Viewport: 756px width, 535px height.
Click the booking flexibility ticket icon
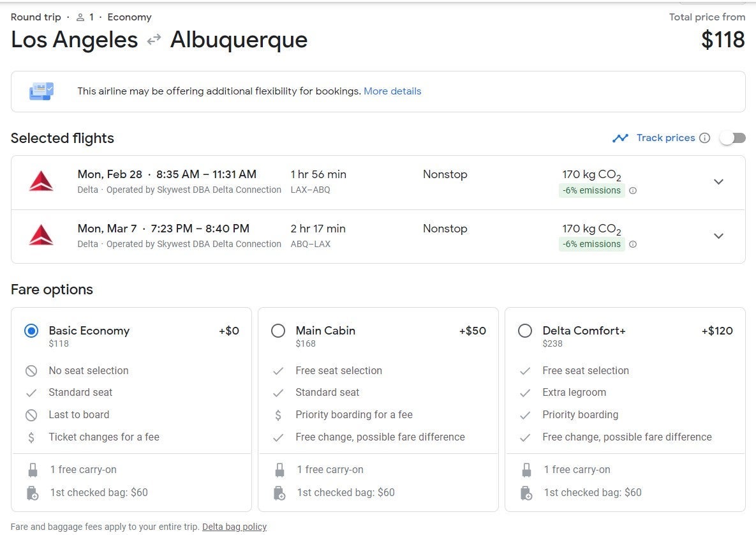coord(41,91)
